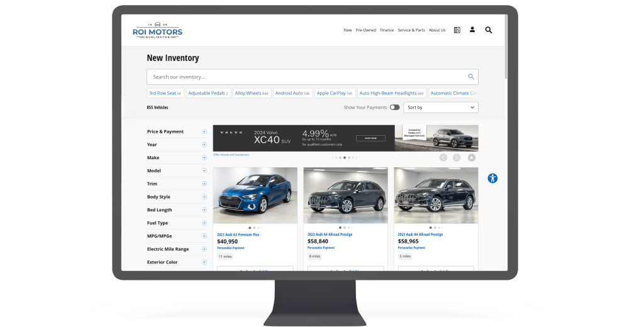Click the Volvo XC40 banner car image
Screen dimensions: 644x327
[436, 138]
